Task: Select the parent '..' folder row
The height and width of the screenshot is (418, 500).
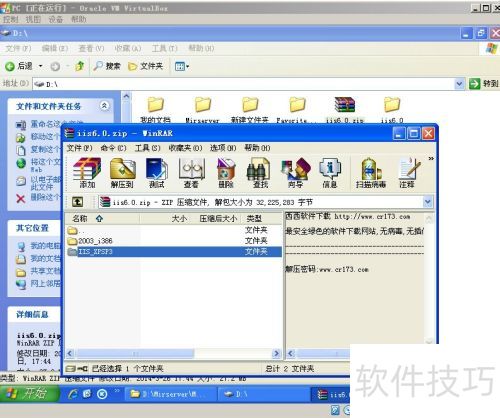Action: point(173,230)
